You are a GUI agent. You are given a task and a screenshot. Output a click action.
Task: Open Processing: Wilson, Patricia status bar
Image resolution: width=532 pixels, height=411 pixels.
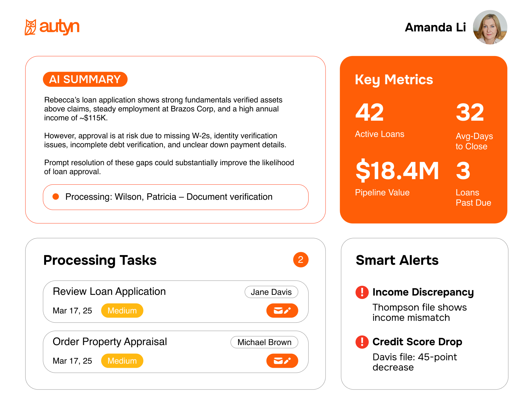176,197
